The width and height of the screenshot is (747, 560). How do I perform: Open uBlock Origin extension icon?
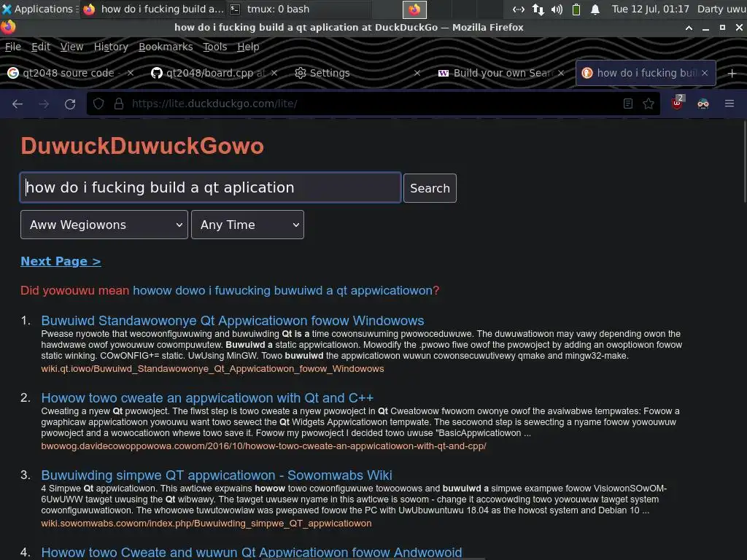[677, 103]
